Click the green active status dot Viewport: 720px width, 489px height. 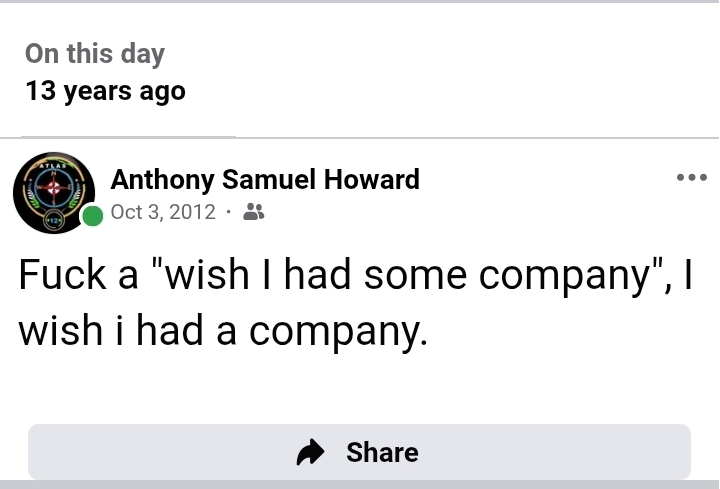(92, 215)
